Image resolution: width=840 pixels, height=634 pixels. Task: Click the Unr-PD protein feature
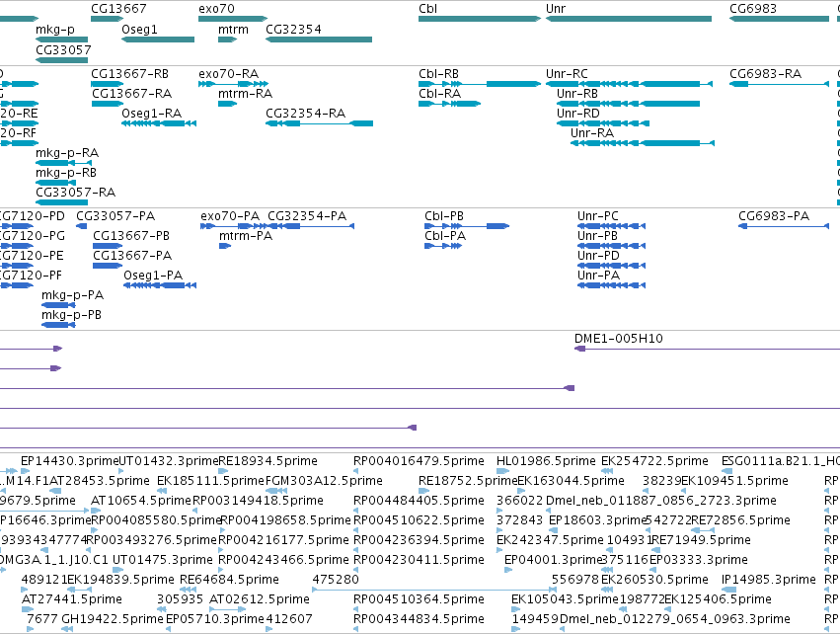(611, 266)
